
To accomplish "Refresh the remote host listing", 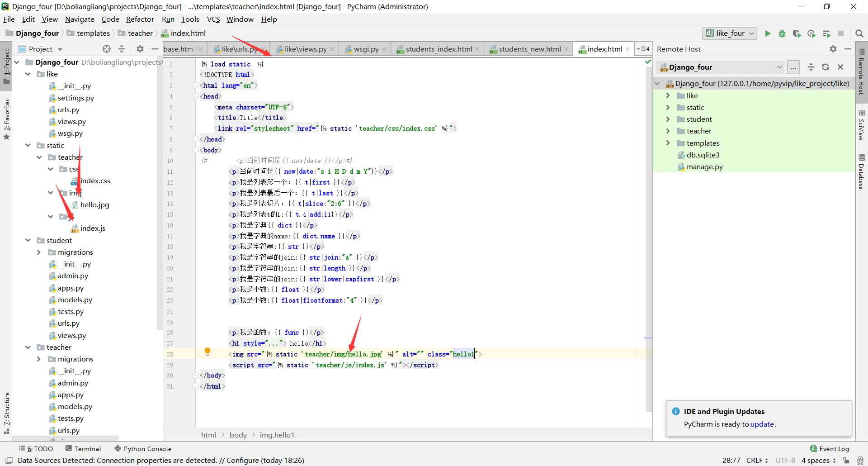I will (x=826, y=67).
